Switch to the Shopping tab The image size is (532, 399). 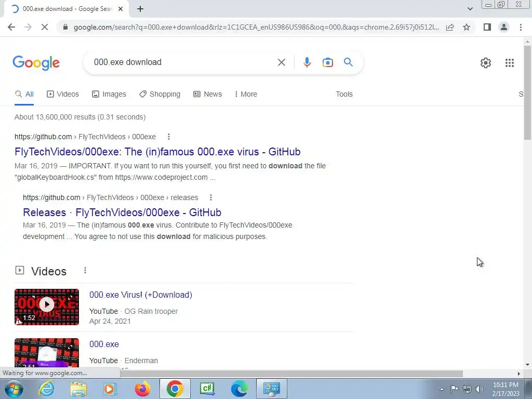point(160,94)
